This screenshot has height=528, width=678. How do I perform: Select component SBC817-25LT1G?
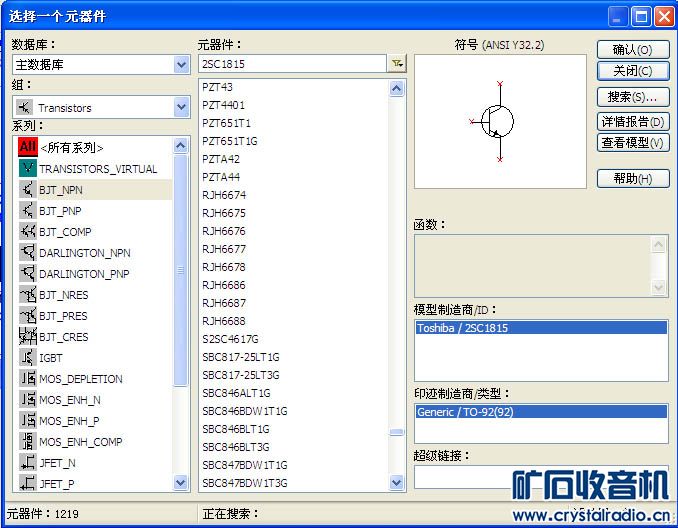240,357
